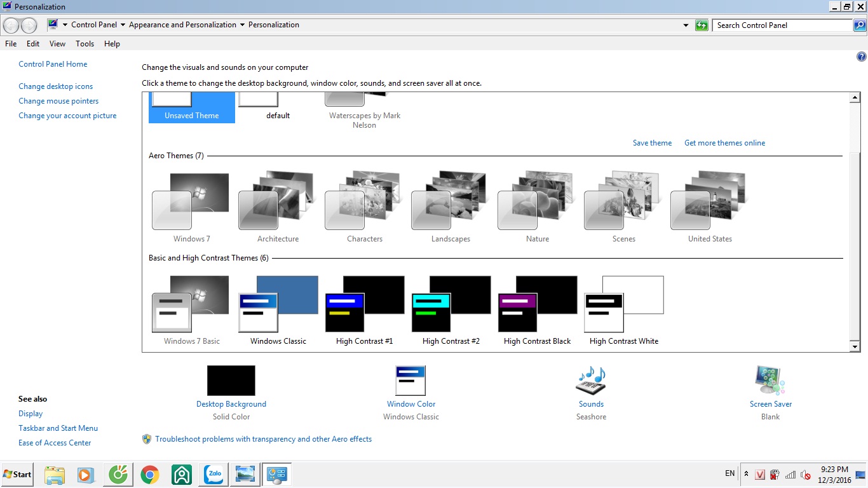The width and height of the screenshot is (868, 488).
Task: Click the green Refresh button in address bar
Action: [702, 25]
